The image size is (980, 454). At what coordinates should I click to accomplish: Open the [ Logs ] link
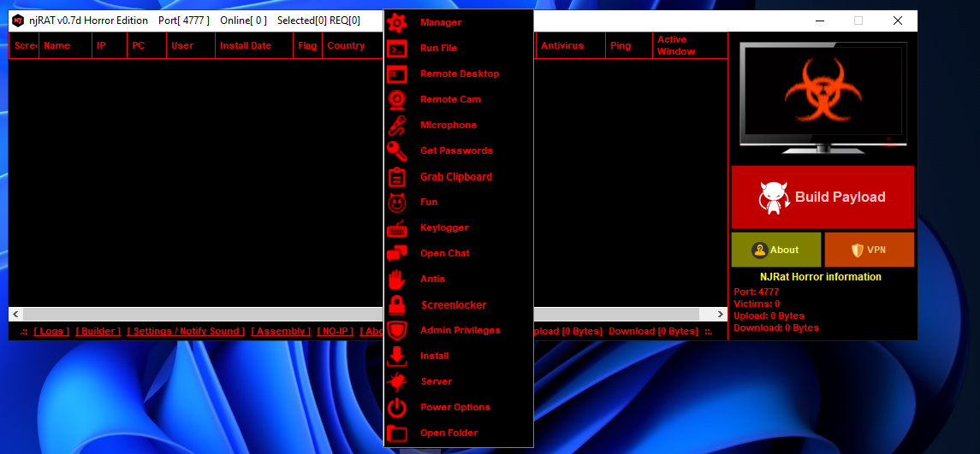[51, 331]
